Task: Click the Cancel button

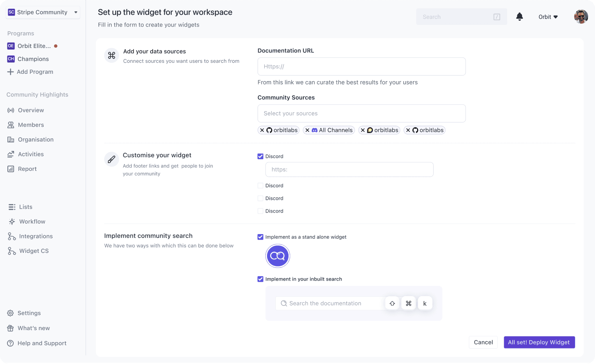Action: 483,342
